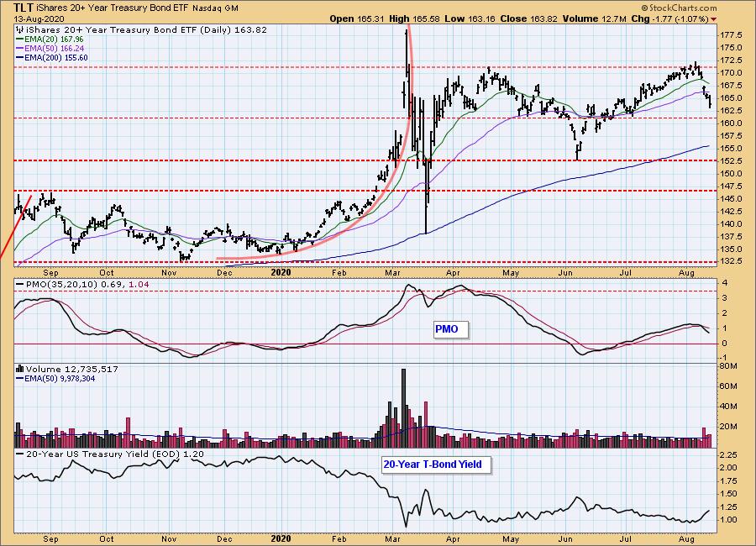Viewport: 756px width, 546px height.
Task: Click the 'Low 163.16' value
Action: pos(470,18)
